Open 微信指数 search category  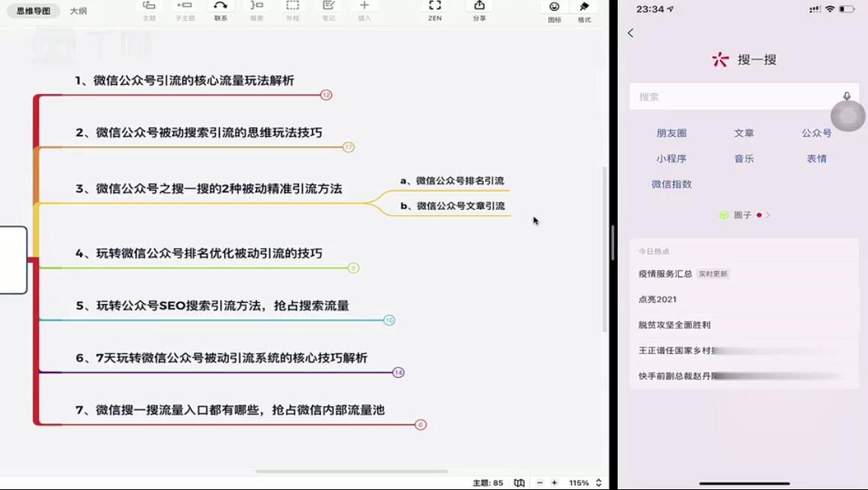point(671,185)
